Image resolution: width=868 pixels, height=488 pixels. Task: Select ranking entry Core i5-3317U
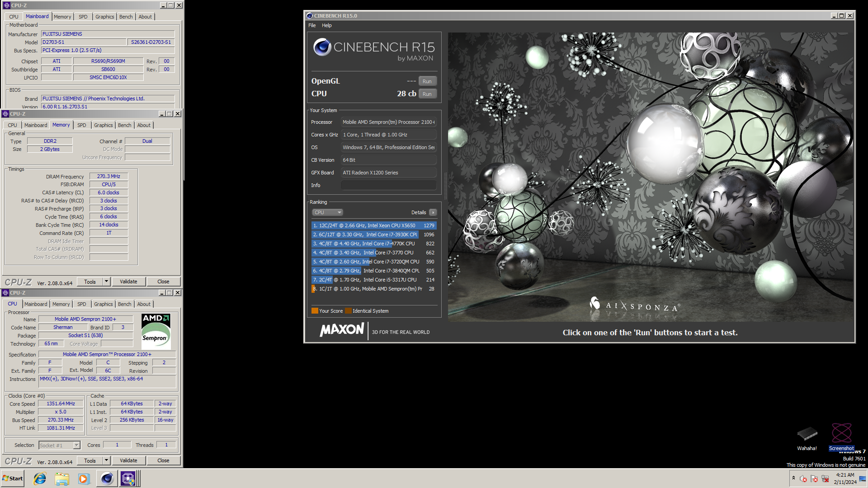pyautogui.click(x=374, y=280)
